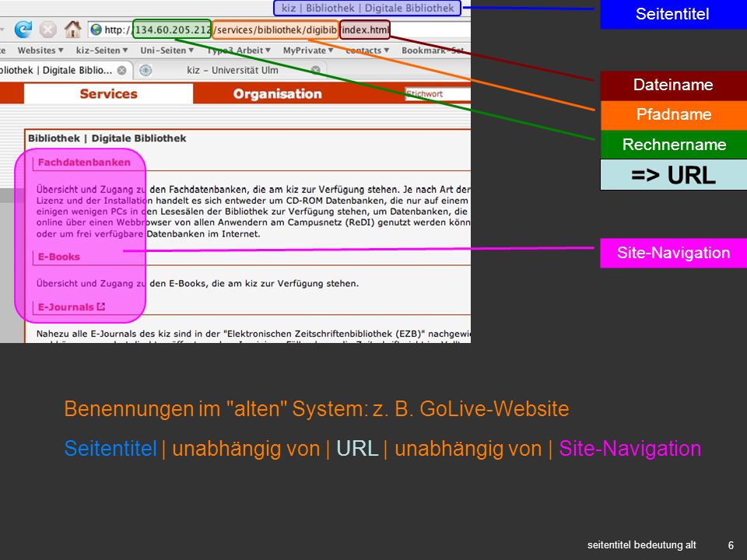The width and height of the screenshot is (747, 560).
Task: Focus the Stichwort search field
Action: click(x=437, y=94)
